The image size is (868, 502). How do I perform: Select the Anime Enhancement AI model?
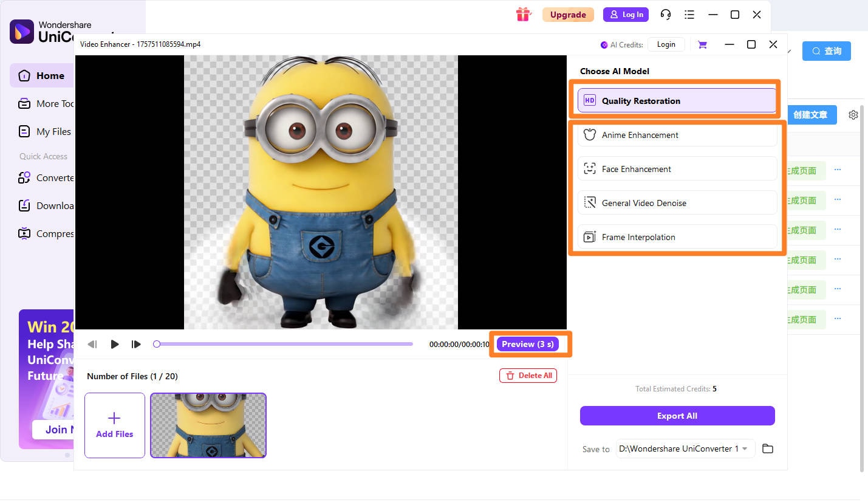677,135
